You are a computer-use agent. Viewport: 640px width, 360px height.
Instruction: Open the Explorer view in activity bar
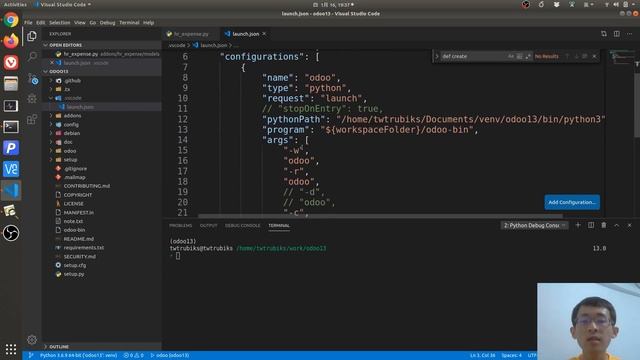pyautogui.click(x=32, y=36)
